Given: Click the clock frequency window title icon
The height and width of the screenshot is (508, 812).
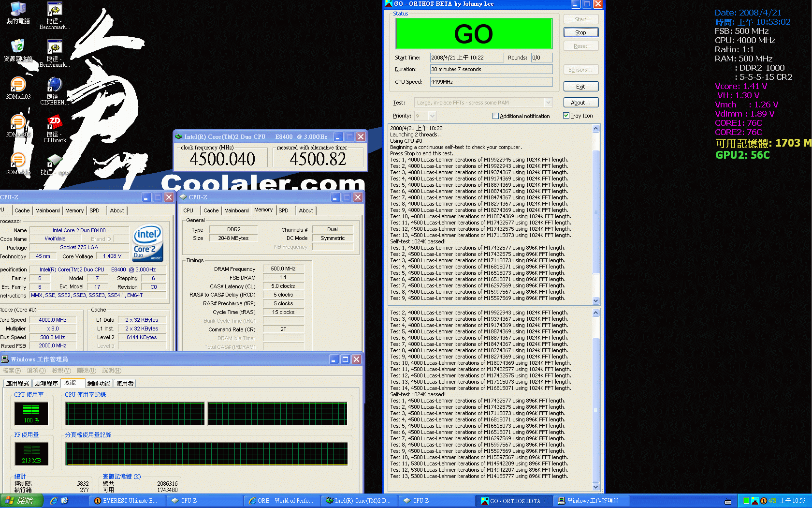Looking at the screenshot, I should tap(178, 137).
